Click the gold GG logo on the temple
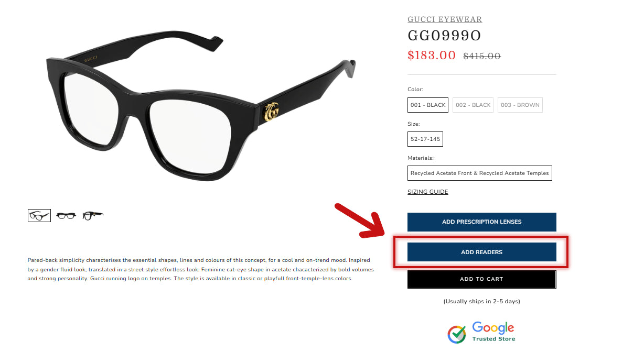The image size is (644, 352). coord(271,111)
